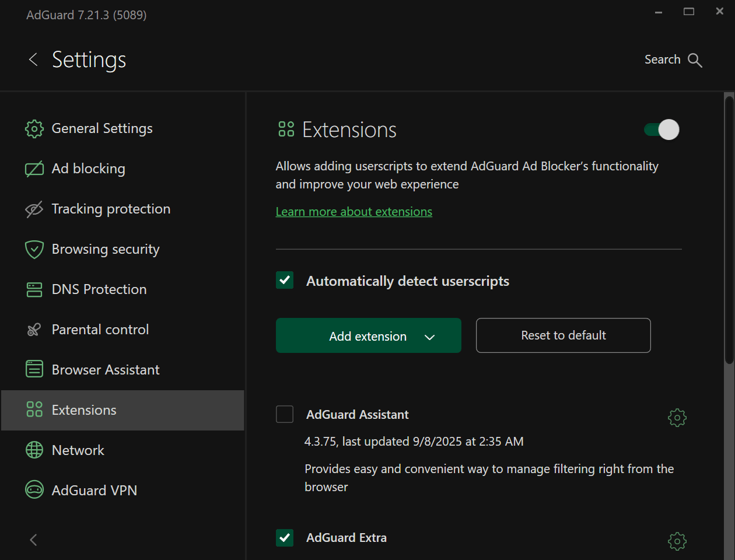Image resolution: width=735 pixels, height=560 pixels.
Task: Click AdGuard Assistant's description text
Action: tap(489, 478)
